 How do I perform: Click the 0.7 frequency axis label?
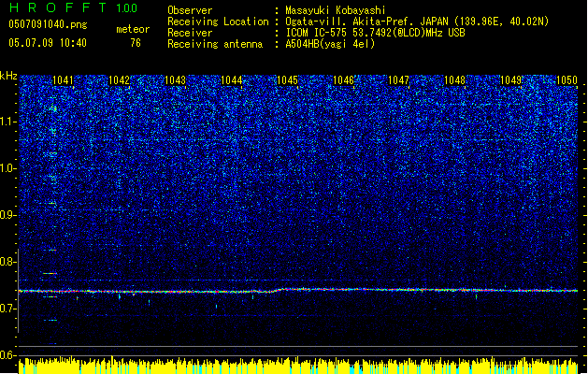8,309
